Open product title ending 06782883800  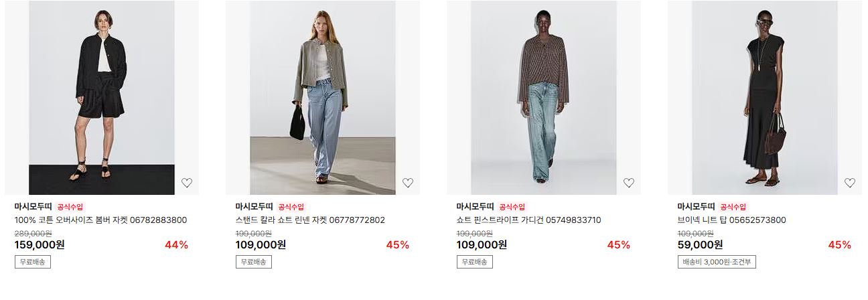pyautogui.click(x=100, y=220)
